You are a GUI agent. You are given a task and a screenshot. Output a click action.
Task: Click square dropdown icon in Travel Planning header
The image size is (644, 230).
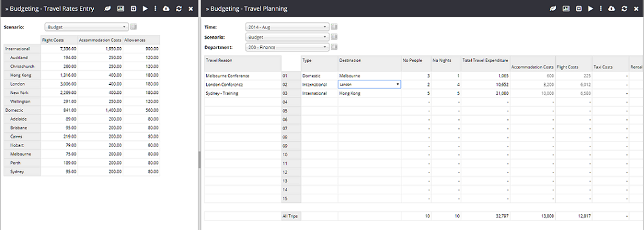[579, 8]
